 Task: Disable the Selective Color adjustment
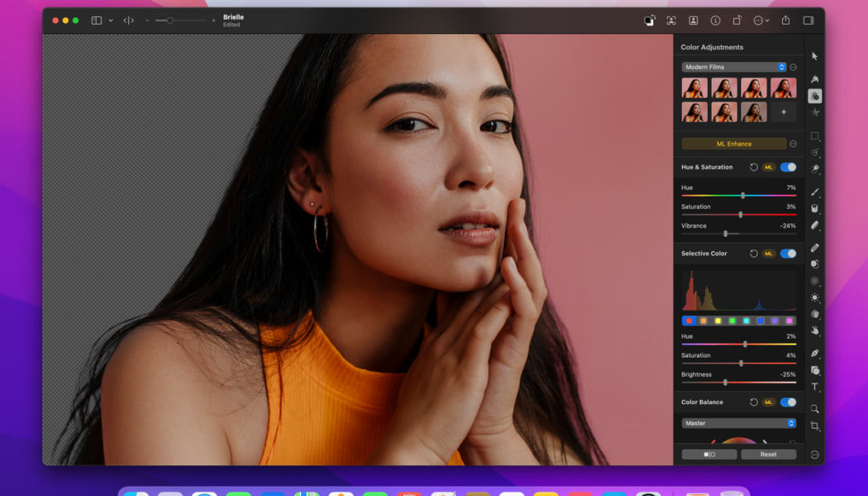[788, 253]
